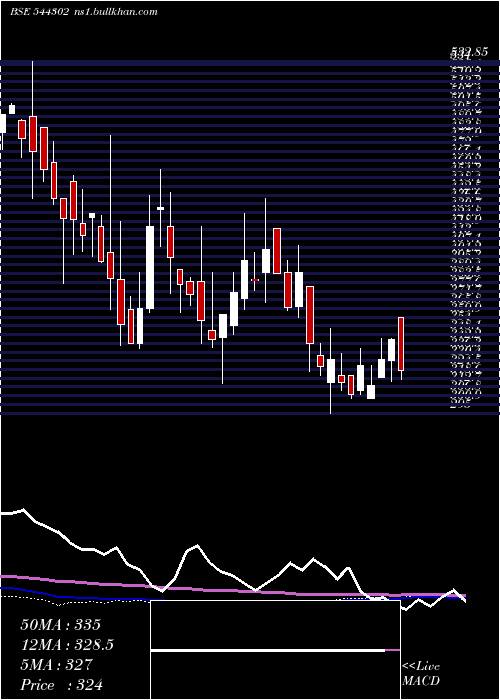Select the 5MA : 327 readout

click(x=56, y=665)
